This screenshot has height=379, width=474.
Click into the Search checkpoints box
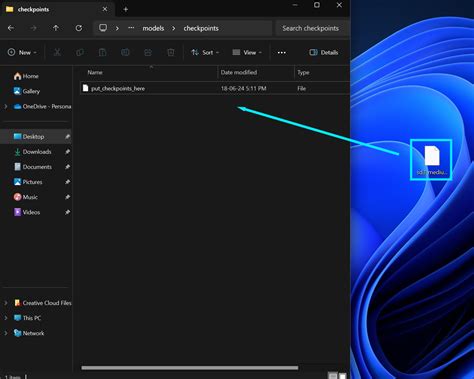click(x=312, y=28)
